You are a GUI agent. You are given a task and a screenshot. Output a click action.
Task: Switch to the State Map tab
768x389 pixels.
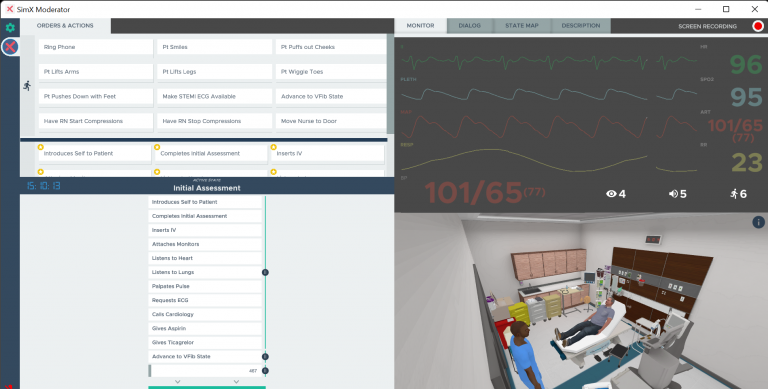tap(522, 25)
